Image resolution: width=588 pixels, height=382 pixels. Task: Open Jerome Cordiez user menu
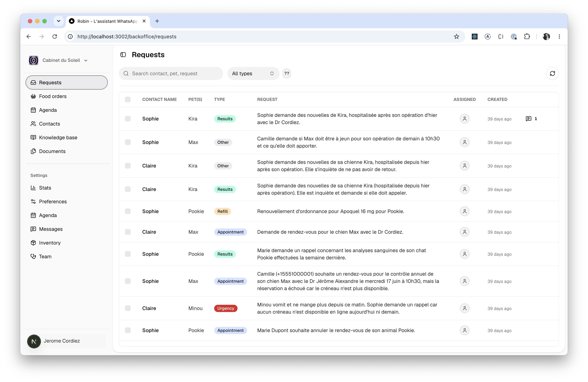click(66, 341)
